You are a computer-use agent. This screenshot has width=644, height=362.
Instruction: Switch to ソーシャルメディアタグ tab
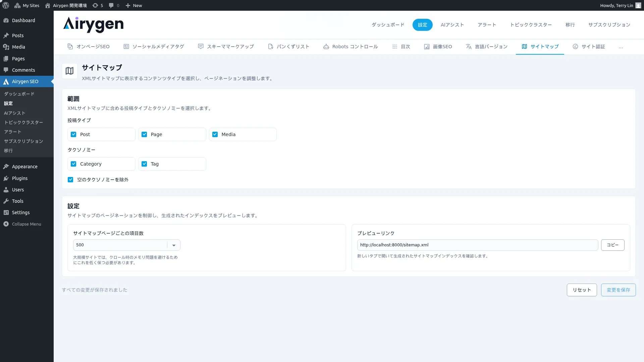pyautogui.click(x=154, y=47)
